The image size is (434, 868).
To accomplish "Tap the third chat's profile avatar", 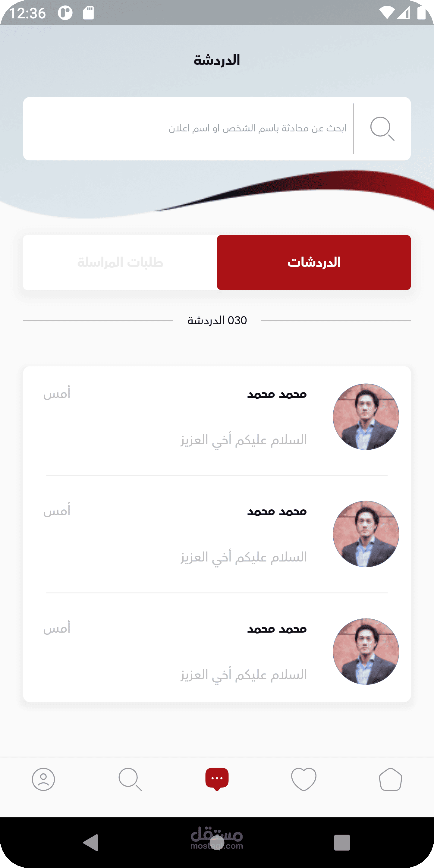I will pos(366,651).
